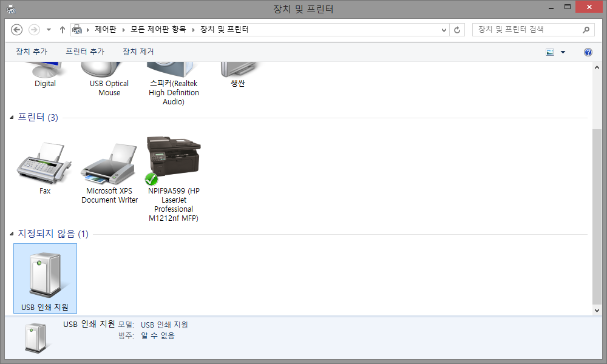Click the Back navigation arrow

click(x=16, y=30)
